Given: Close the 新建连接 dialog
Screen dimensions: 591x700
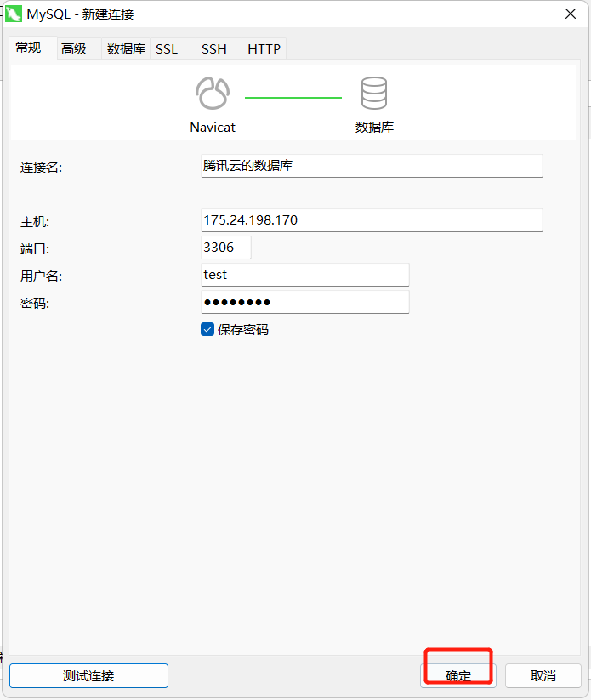Looking at the screenshot, I should (x=571, y=14).
